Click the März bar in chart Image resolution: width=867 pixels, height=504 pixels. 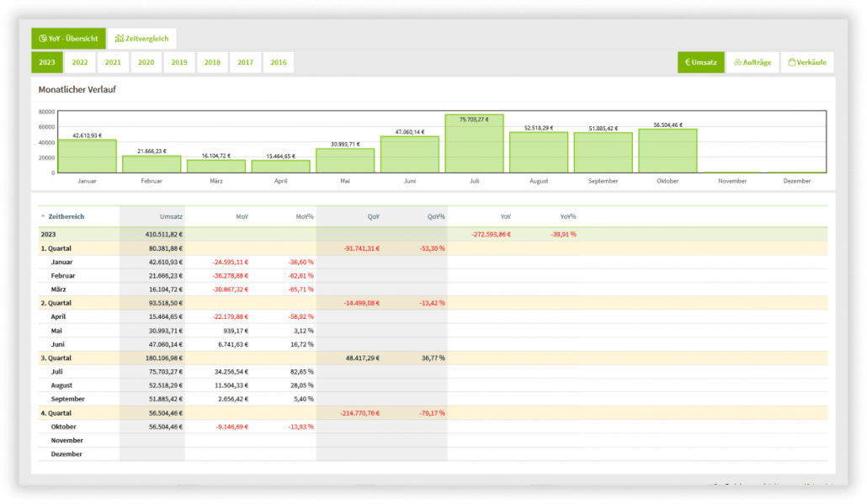pyautogui.click(x=216, y=167)
